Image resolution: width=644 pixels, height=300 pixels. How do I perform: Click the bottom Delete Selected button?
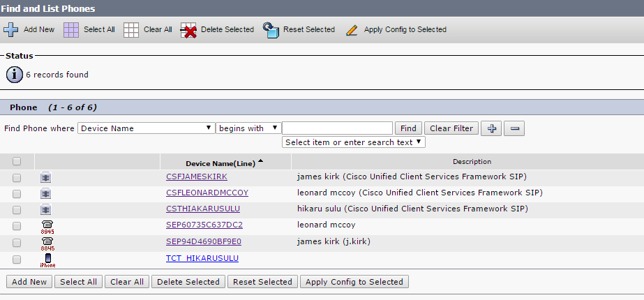click(188, 282)
